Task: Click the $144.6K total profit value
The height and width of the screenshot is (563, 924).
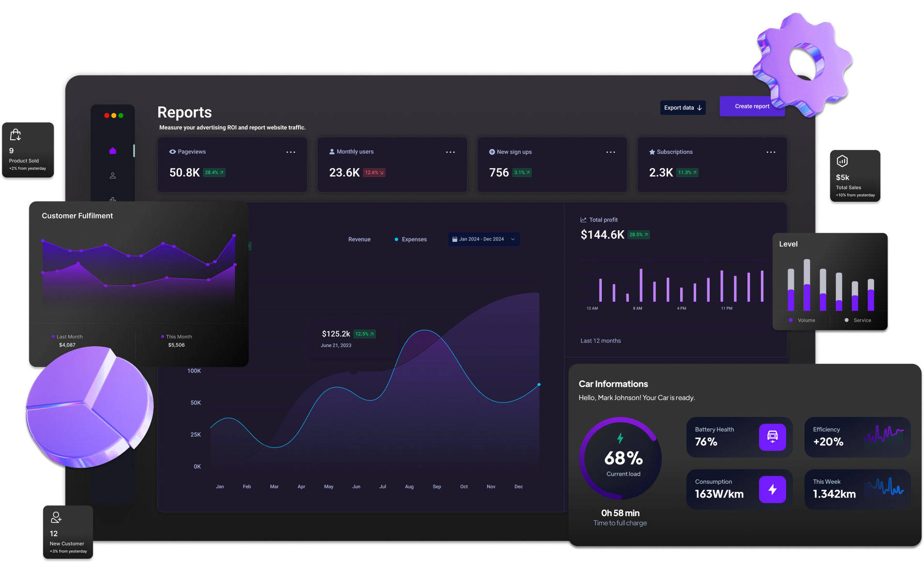Action: [x=602, y=235]
